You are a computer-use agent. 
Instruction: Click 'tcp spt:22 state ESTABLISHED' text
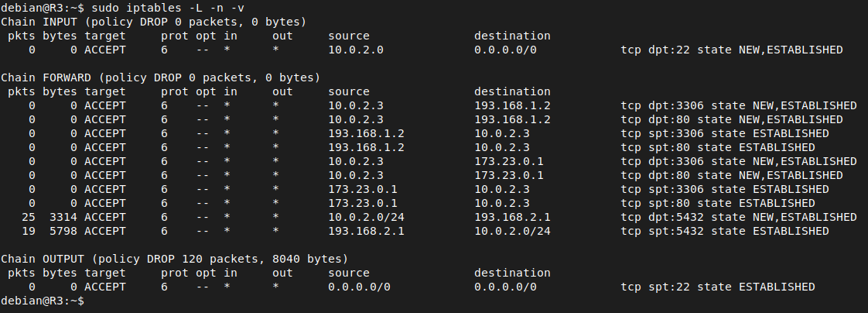click(718, 287)
